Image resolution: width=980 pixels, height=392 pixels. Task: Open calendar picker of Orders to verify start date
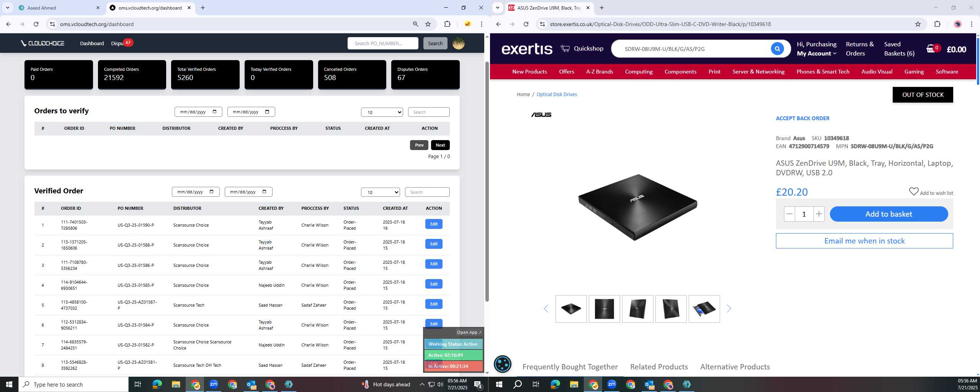coord(214,112)
